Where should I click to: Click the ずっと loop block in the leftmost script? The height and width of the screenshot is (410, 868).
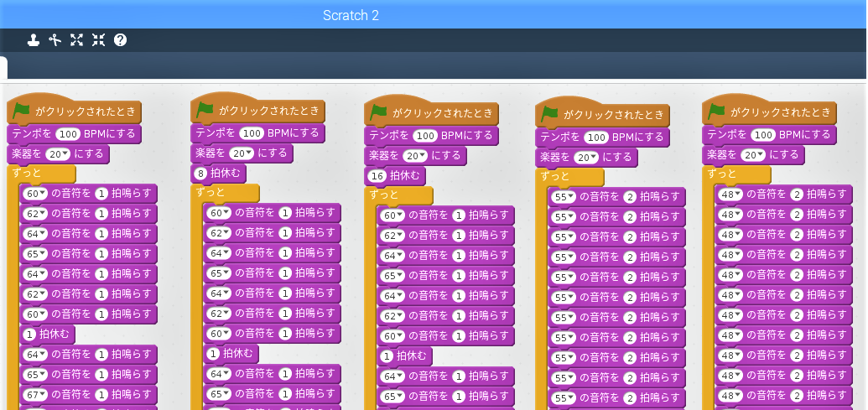coord(41,174)
